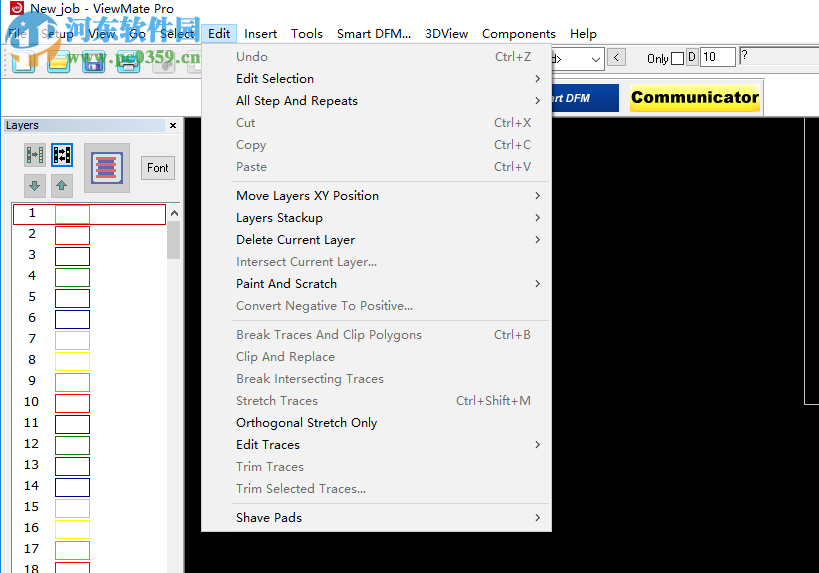
Task: Click the layers list scrollbar thumb
Action: 174,240
